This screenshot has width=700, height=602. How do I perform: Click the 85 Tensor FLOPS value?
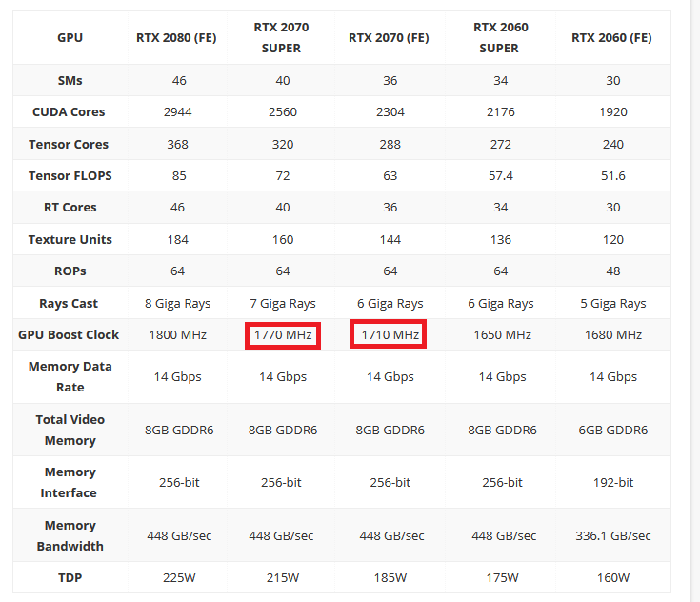179,175
